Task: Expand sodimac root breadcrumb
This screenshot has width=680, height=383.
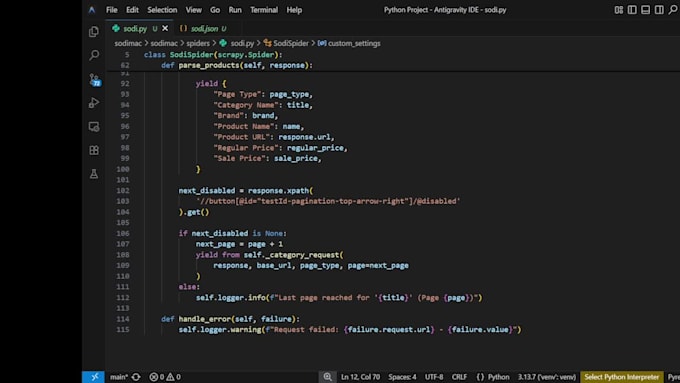Action: click(128, 43)
